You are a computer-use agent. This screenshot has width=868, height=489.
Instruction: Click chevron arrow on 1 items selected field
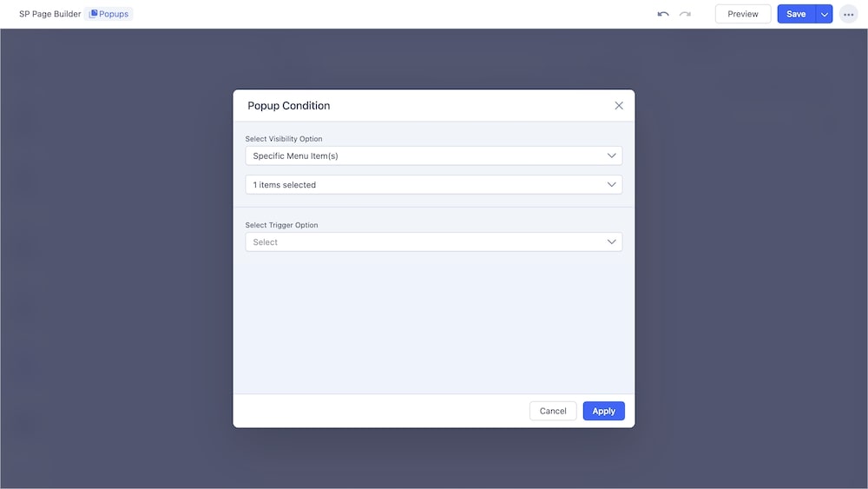click(x=612, y=185)
